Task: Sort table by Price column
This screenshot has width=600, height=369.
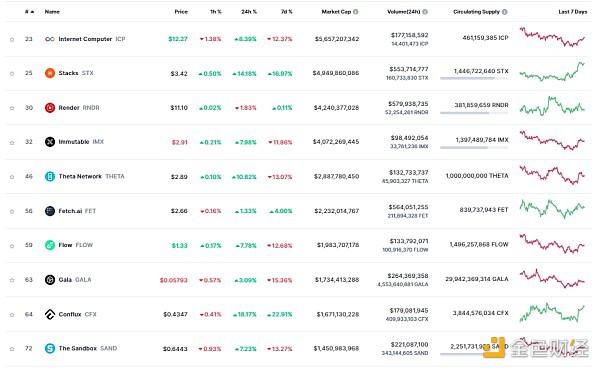Action: tap(181, 12)
